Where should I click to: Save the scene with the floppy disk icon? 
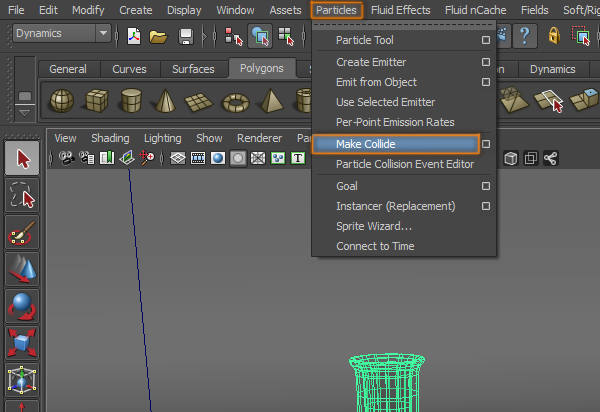click(x=186, y=37)
